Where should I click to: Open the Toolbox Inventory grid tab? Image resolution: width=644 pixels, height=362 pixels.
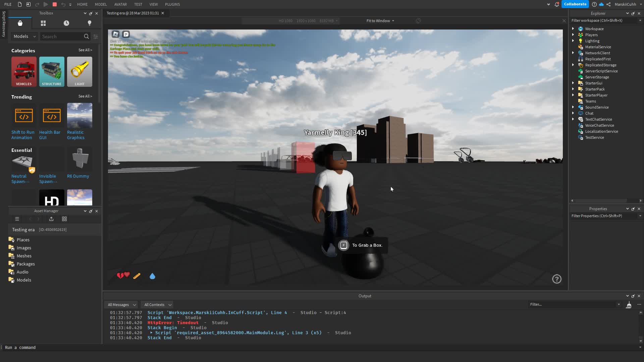pos(43,23)
